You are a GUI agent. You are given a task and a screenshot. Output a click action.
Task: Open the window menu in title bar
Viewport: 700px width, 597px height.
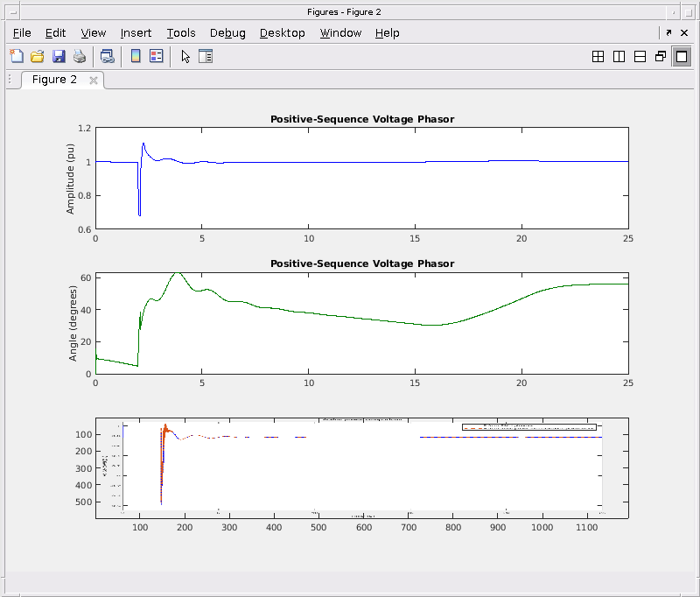click(x=13, y=12)
